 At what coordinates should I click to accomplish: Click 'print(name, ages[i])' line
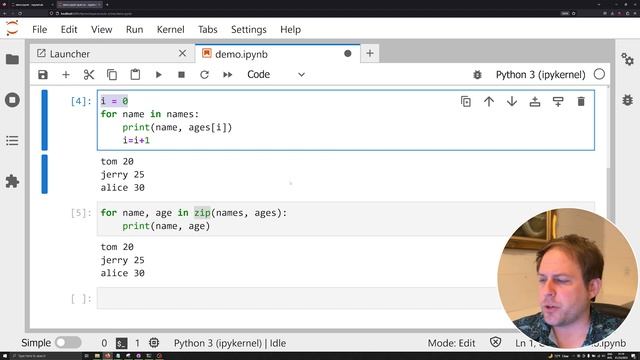click(177, 127)
